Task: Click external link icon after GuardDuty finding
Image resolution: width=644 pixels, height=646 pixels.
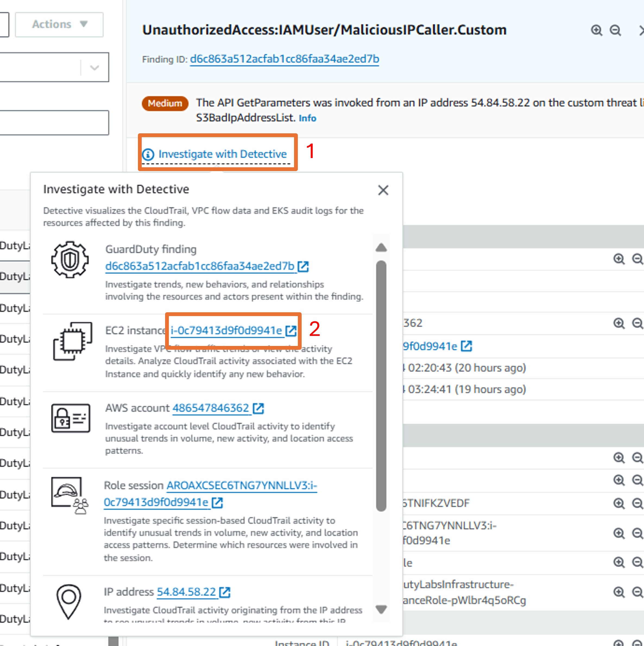Action: tap(303, 266)
